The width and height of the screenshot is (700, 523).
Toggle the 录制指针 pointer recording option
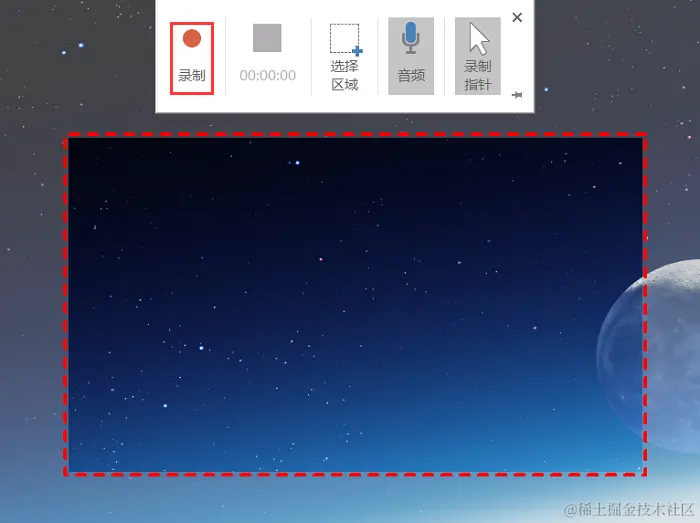[x=478, y=56]
